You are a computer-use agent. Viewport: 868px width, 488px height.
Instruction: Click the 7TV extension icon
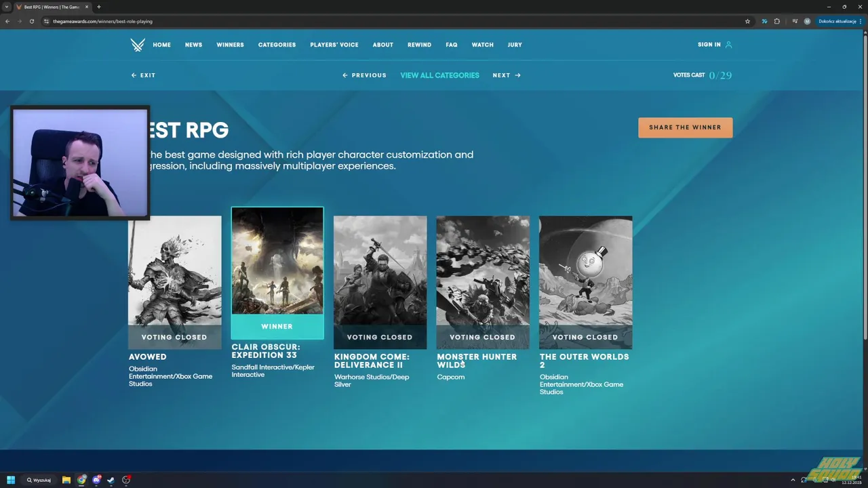click(x=764, y=21)
